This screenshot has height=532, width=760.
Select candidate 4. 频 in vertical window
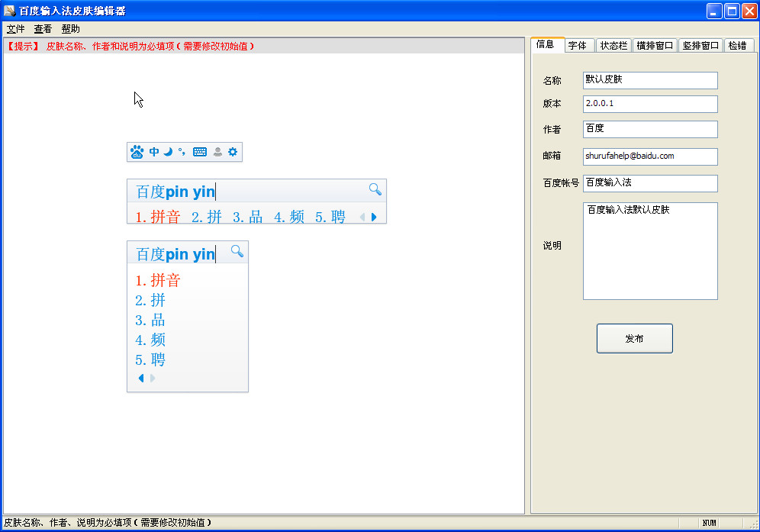(x=150, y=340)
